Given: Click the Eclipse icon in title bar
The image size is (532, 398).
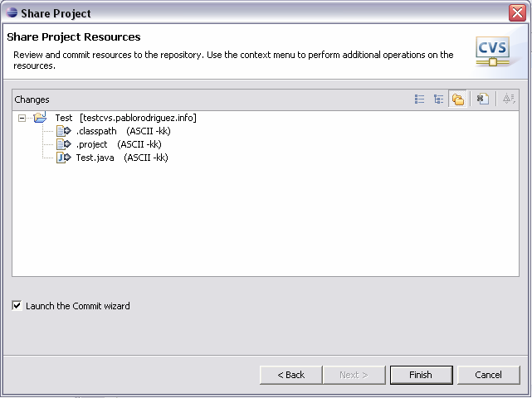Looking at the screenshot, I should (12, 13).
